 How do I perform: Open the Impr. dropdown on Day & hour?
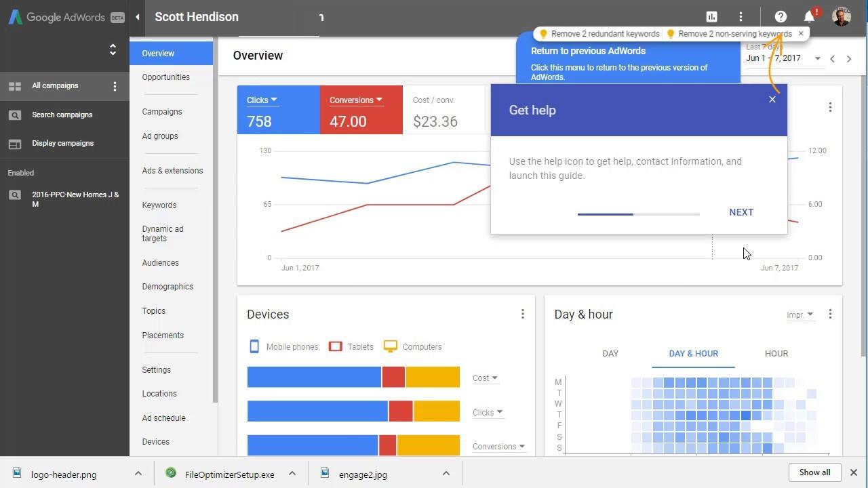coord(800,314)
